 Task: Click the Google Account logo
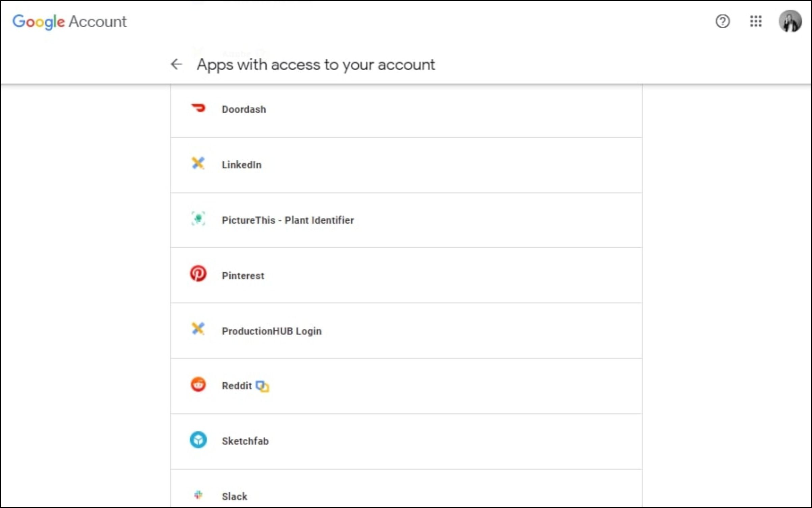tap(70, 22)
